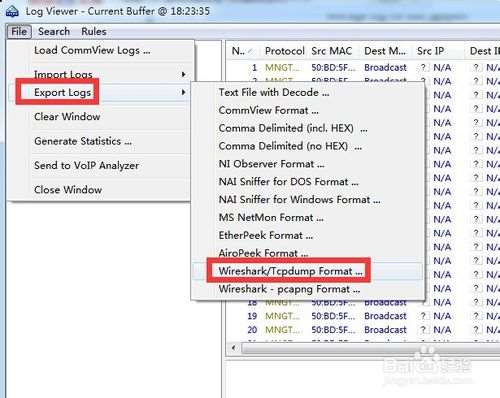The image size is (500, 398).
Task: Open the Search menu
Action: click(x=54, y=32)
